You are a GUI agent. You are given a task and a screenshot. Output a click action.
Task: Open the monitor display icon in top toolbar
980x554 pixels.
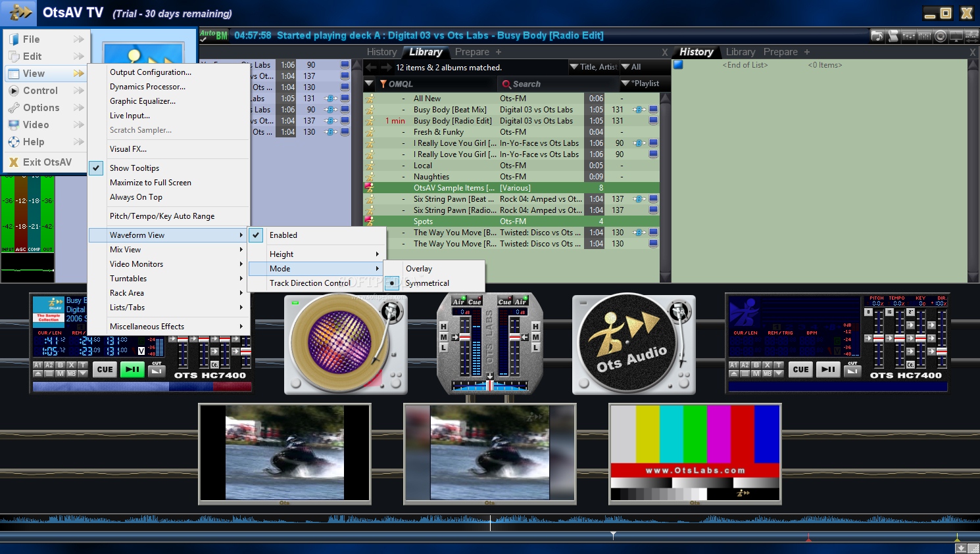pos(957,35)
